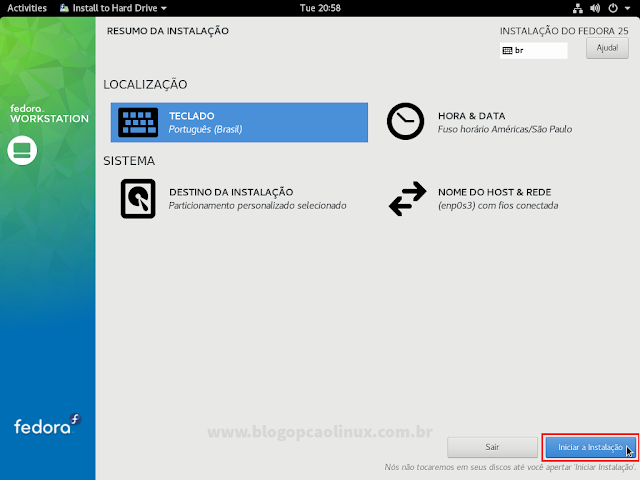Open the Activities overview
Viewport: 640px width, 480px height.
(x=27, y=8)
